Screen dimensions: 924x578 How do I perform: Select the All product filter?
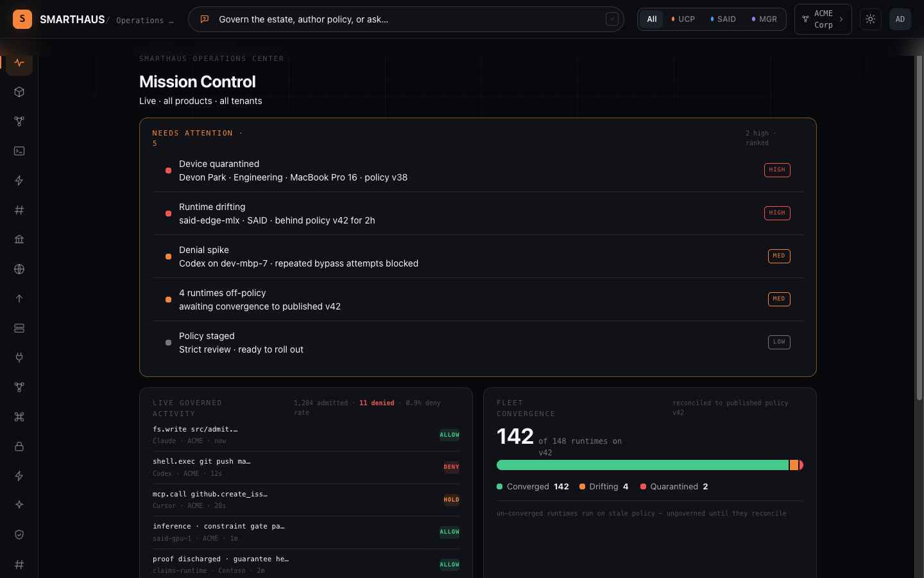652,19
